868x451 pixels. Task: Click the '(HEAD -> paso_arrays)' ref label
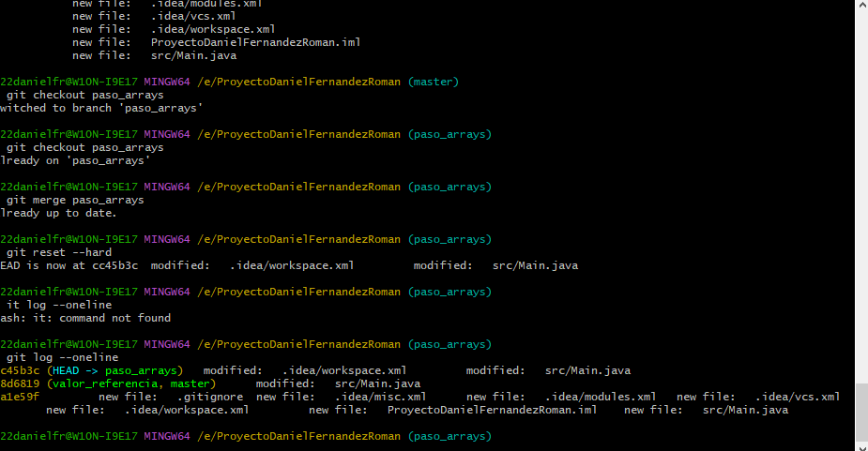coord(114,370)
